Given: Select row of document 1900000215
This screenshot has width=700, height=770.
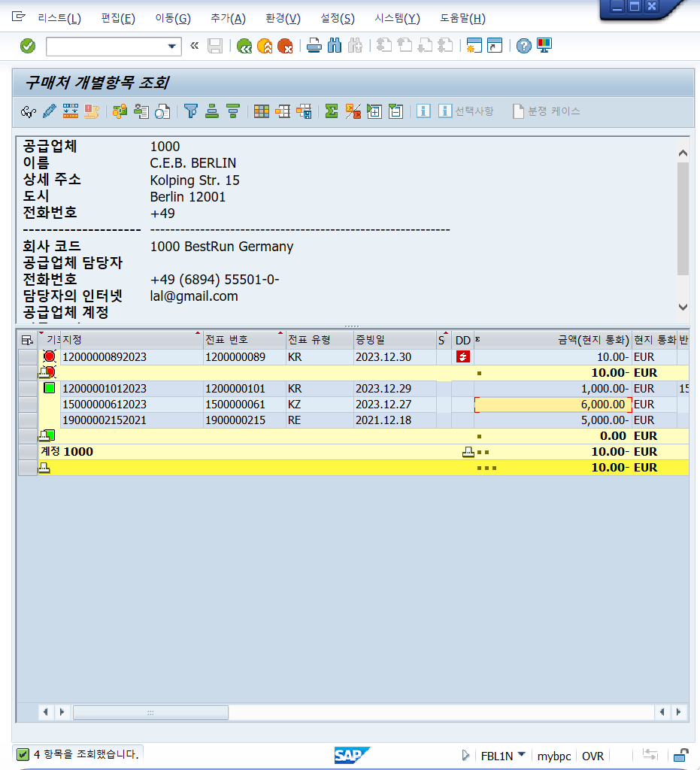Looking at the screenshot, I should coord(28,420).
